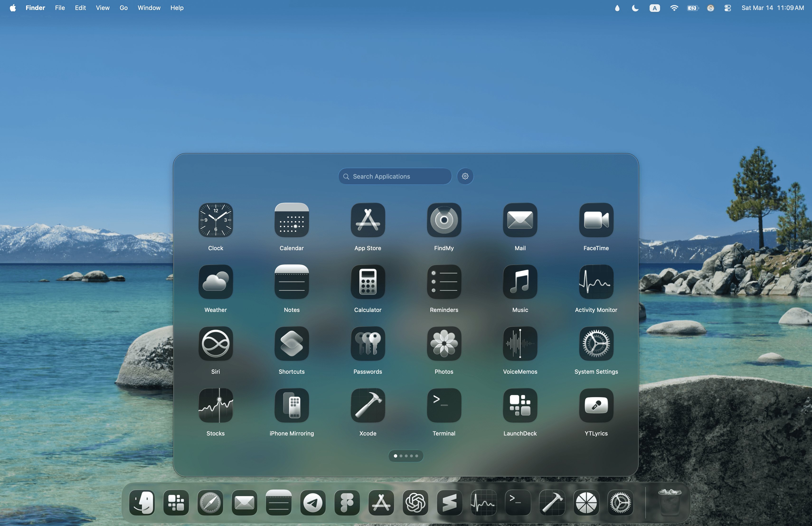812x526 pixels.
Task: Open the FindMy app
Action: [x=444, y=220]
